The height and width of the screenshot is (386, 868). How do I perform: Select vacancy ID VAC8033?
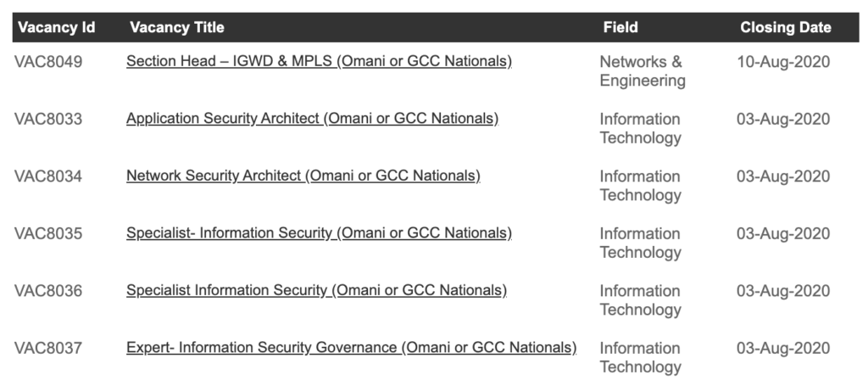point(48,120)
